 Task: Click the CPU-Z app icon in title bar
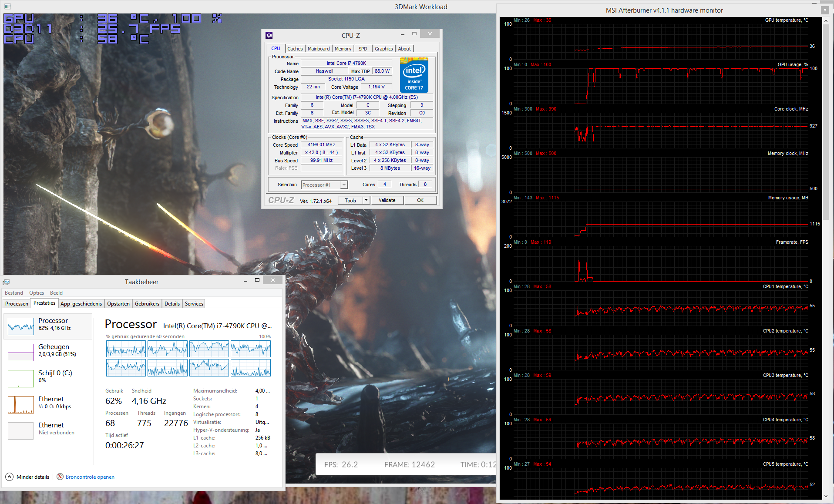(x=269, y=35)
